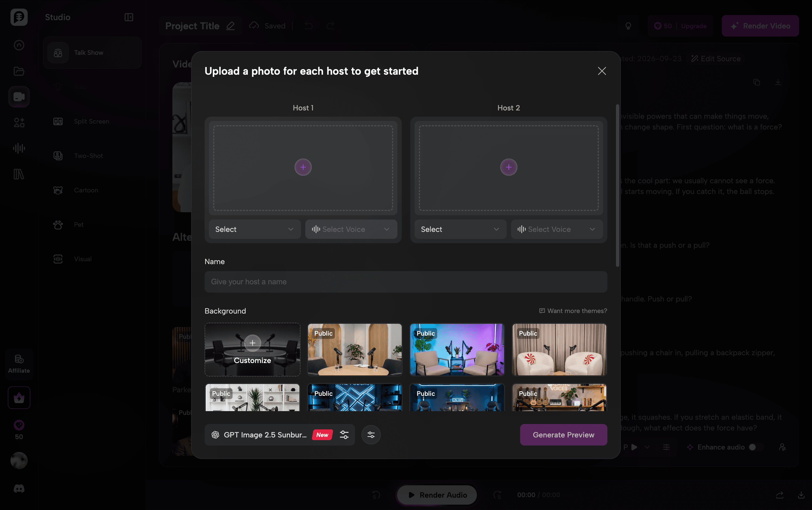Click the share icon in the bottom bar
This screenshot has height=510, width=812.
(780, 495)
